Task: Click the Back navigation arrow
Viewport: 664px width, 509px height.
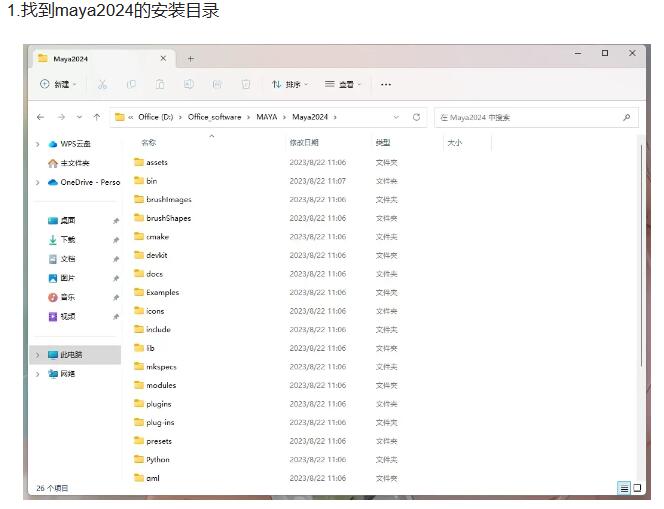Action: (41, 117)
